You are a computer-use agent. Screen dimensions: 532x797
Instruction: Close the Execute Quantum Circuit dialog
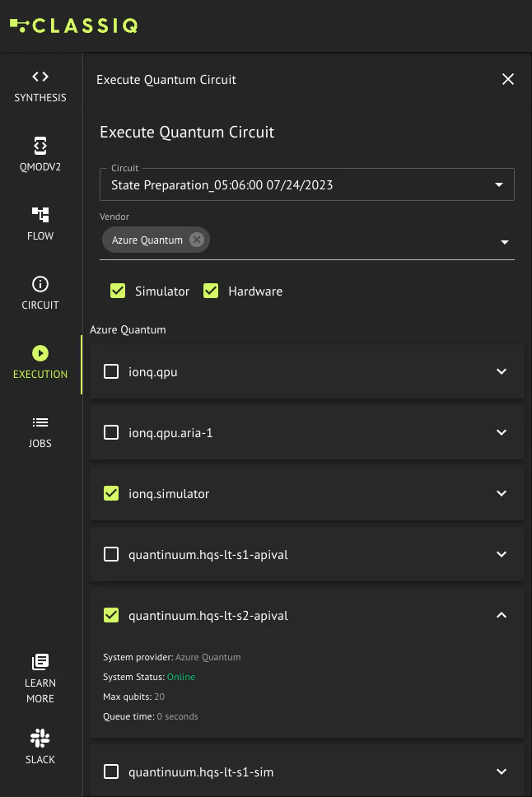point(508,79)
